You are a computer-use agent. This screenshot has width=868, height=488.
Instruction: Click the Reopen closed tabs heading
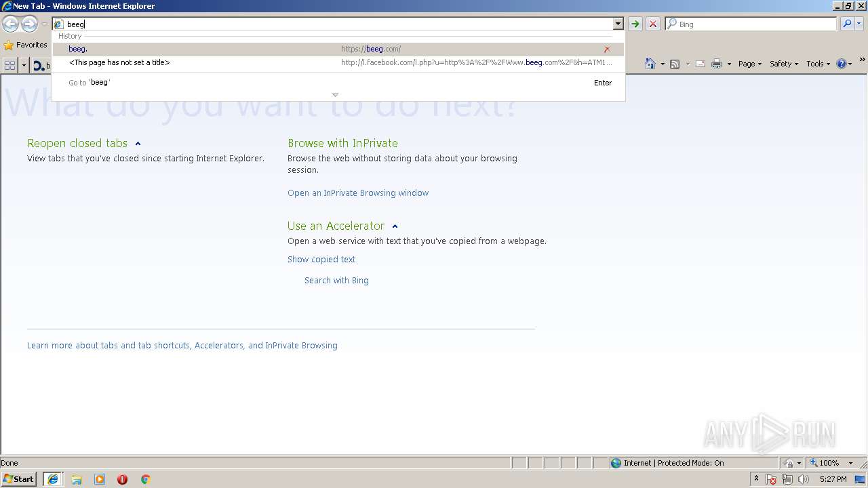77,143
